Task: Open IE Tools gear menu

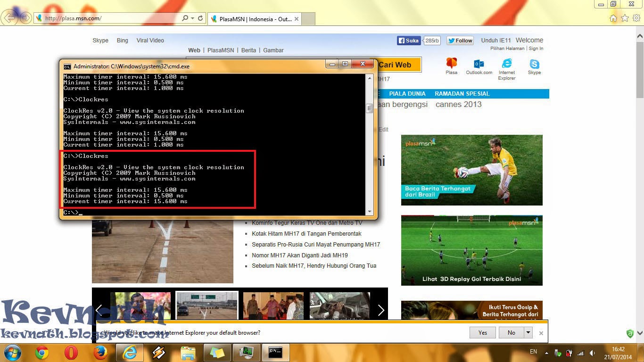Action: 636,18
